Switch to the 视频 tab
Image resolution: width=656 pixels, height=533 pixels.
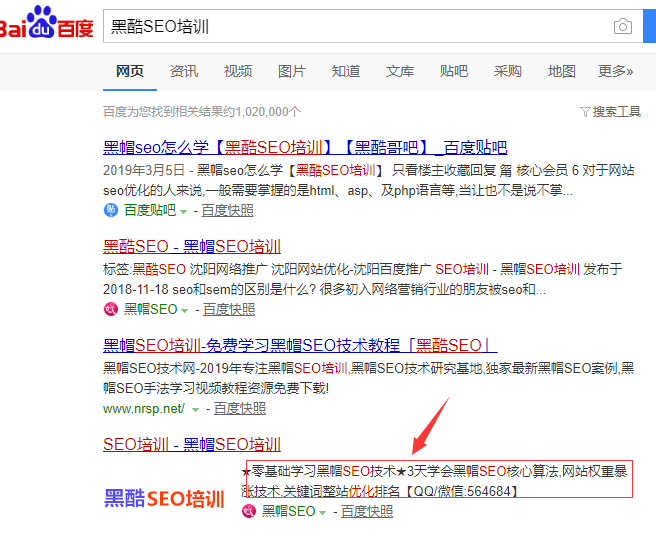point(238,71)
